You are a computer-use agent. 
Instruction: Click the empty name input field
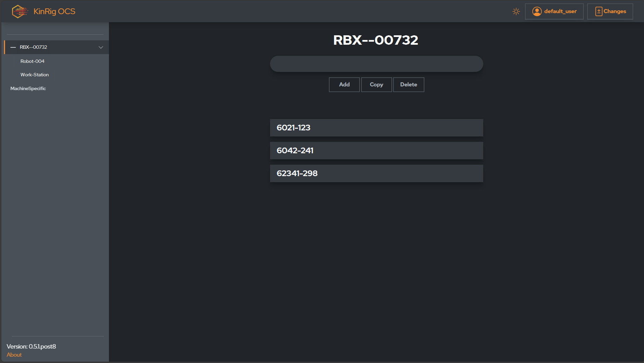coord(376,64)
